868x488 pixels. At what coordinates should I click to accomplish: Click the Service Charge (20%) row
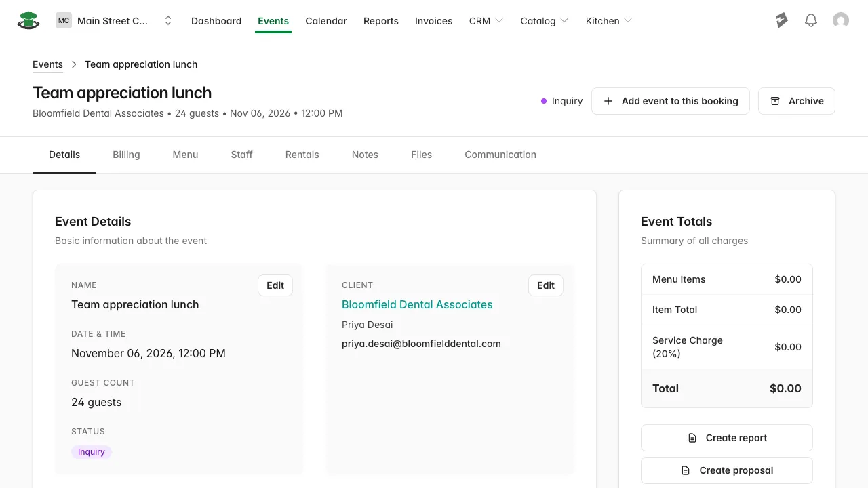[x=727, y=347]
